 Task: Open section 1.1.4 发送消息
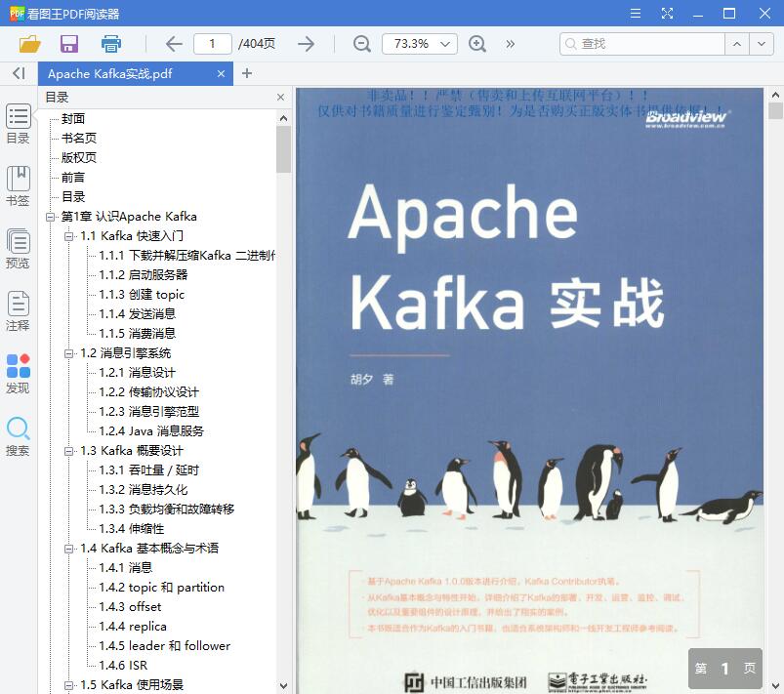138,314
